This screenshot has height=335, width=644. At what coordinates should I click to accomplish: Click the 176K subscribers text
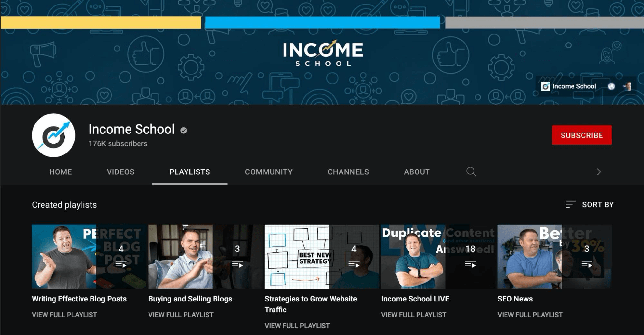click(118, 144)
